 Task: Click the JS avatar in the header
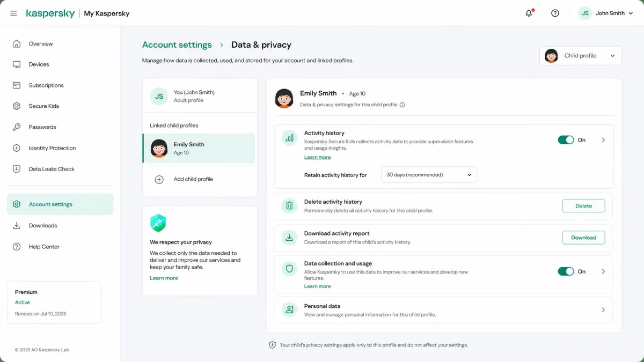[585, 13]
